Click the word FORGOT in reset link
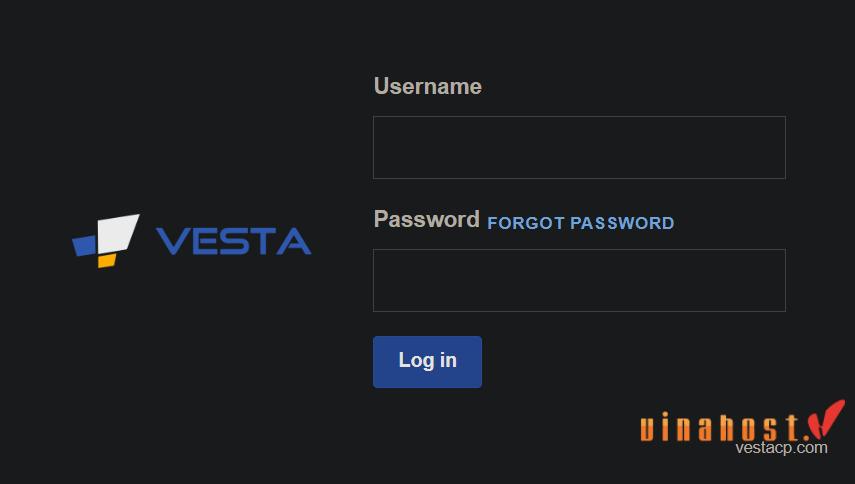 point(526,223)
